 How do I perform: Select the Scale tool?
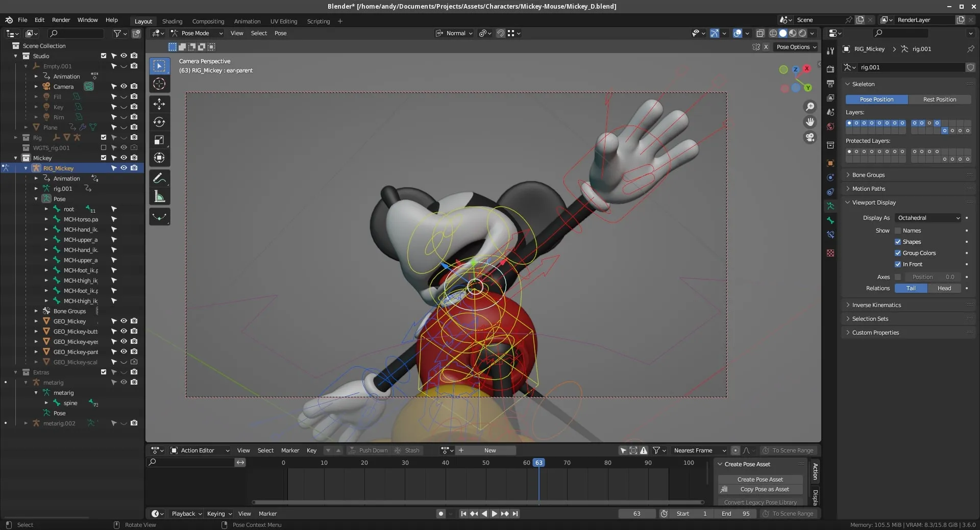[159, 140]
